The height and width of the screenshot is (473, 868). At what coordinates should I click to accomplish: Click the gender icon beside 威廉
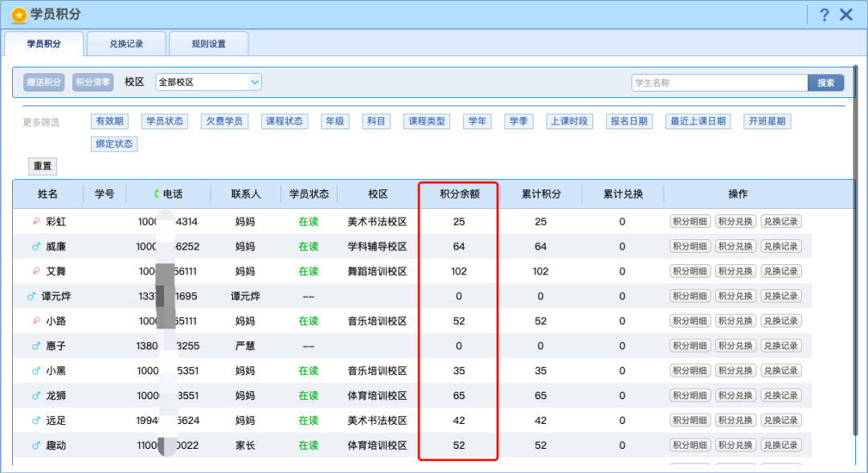[x=36, y=247]
